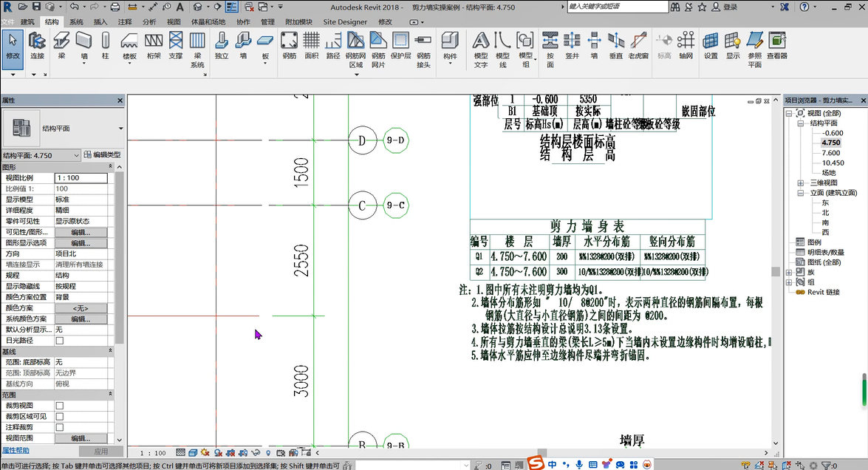868x470 pixels.
Task: Click the 1 : 100 view scale control
Action: tap(153, 453)
